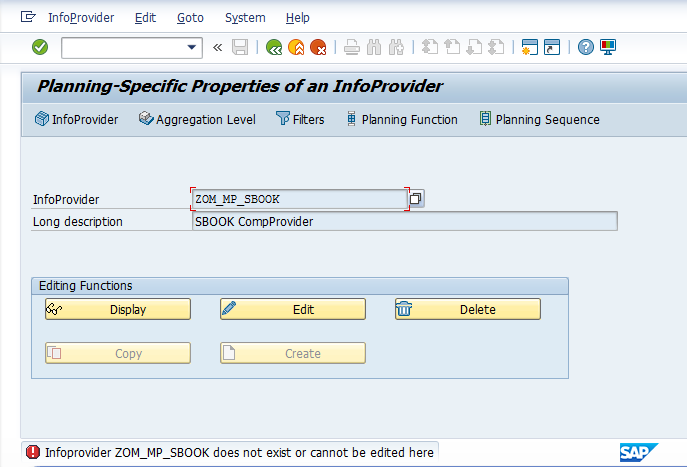Select Planning Sequence in the application toolbar
This screenshot has width=687, height=467.
[x=539, y=119]
